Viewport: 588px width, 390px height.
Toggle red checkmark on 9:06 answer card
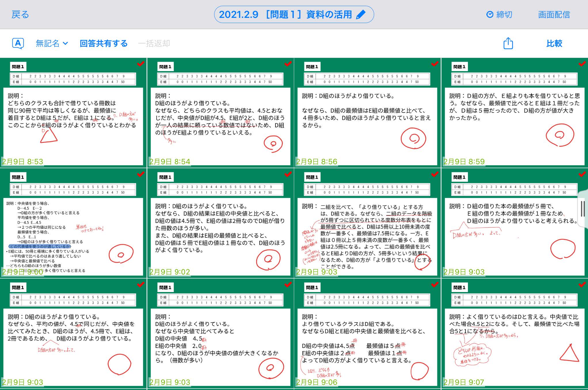(x=435, y=285)
